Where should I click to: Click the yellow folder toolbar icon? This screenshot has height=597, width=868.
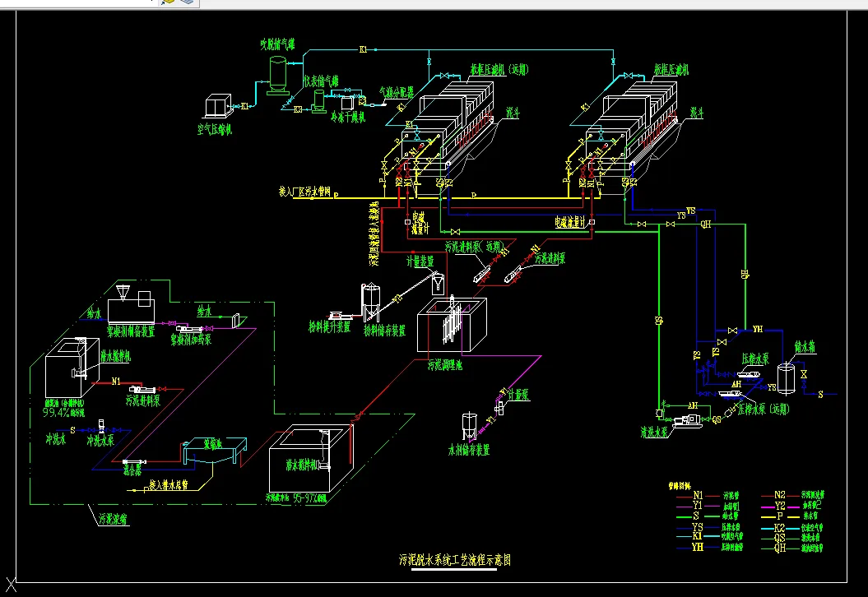point(168,2)
